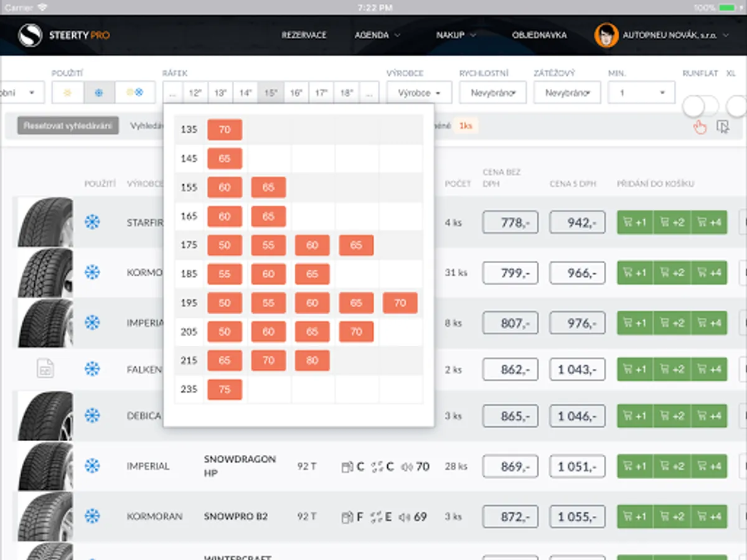Expand the Autopneu Novák account menu
747x560 pixels.
pyautogui.click(x=675, y=35)
